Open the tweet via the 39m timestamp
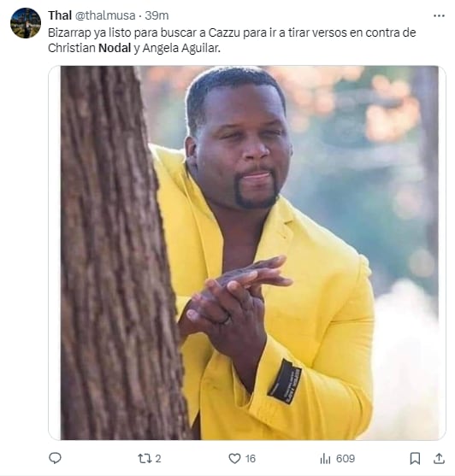The height and width of the screenshot is (476, 455). point(157,15)
